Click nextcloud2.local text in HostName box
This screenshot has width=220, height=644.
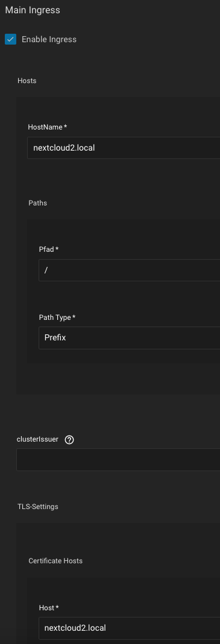[64, 148]
